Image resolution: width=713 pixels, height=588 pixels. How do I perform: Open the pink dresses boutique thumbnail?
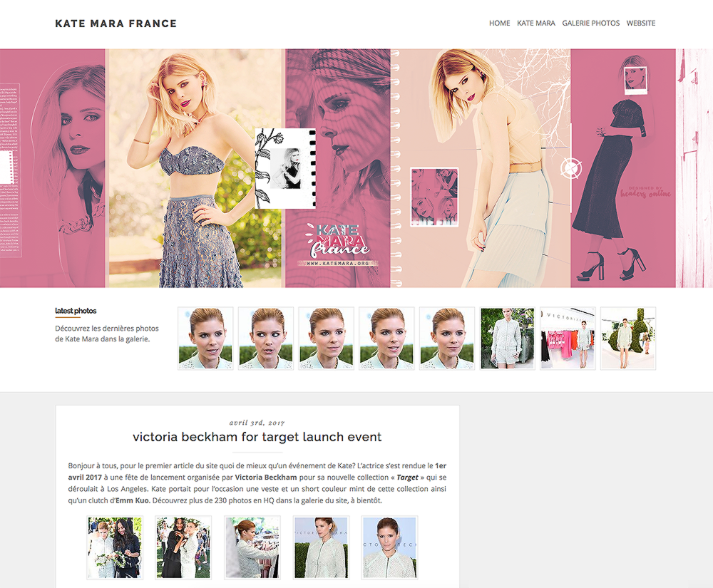click(x=568, y=339)
